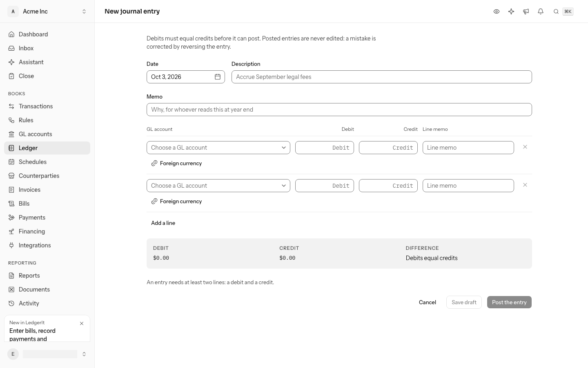Add a line to the journal entry

tap(163, 223)
